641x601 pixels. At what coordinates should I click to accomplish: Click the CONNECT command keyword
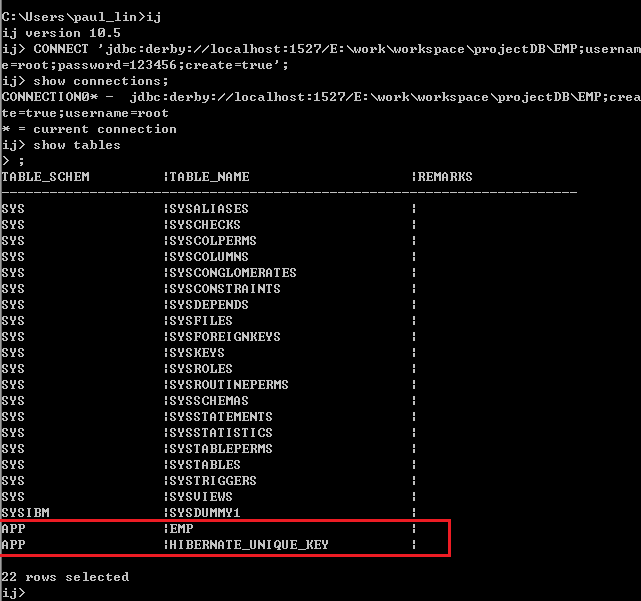click(x=61, y=49)
